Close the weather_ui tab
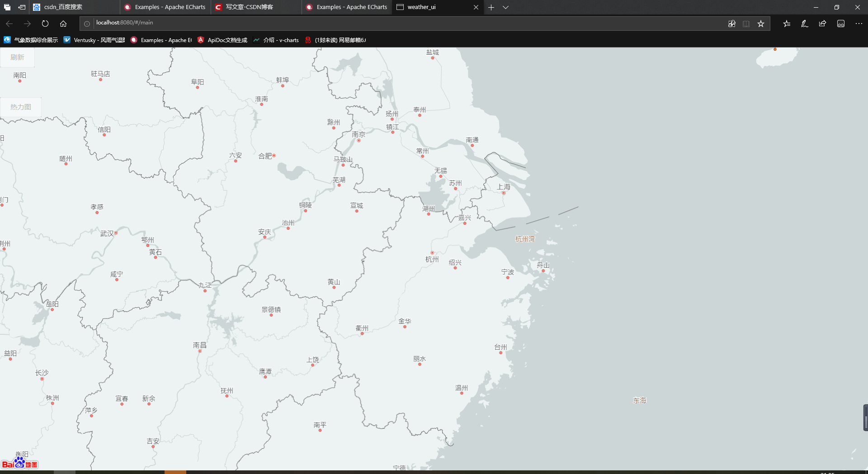868x474 pixels. coord(476,7)
